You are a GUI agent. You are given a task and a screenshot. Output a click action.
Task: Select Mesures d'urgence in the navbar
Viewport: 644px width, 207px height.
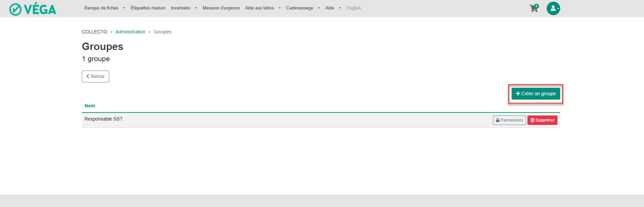221,8
